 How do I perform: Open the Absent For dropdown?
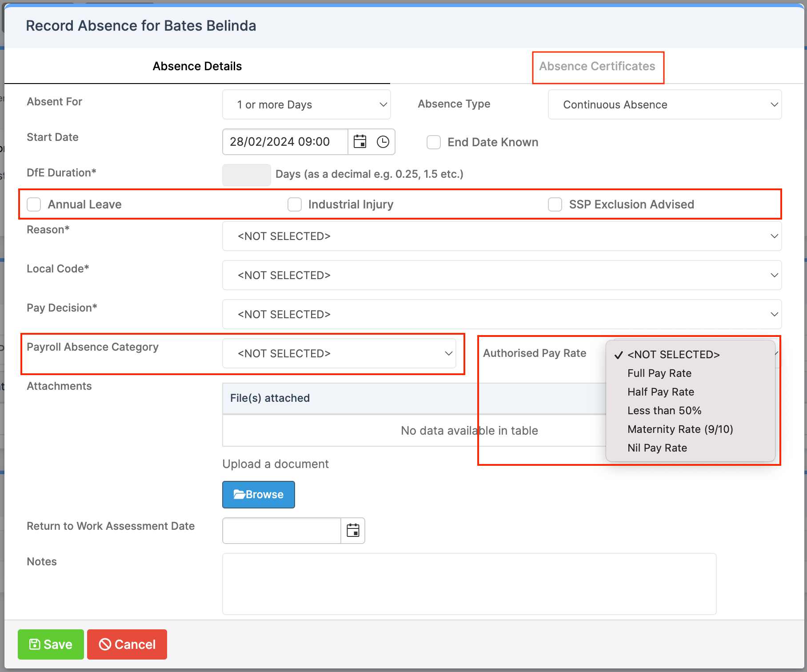pos(306,104)
